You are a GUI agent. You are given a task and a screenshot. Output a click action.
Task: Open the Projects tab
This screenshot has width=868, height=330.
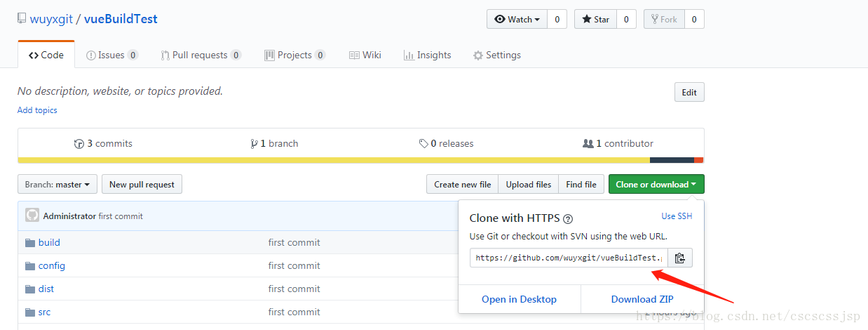click(294, 55)
